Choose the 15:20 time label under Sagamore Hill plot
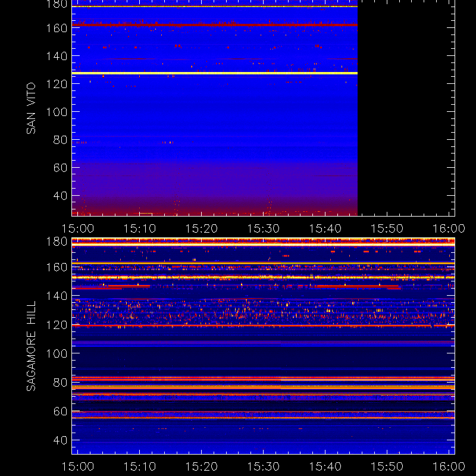Viewport: 476px width, 476px height. 201,466
